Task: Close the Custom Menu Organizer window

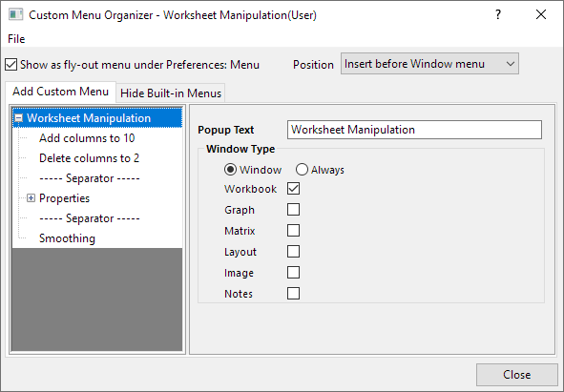Action: click(541, 14)
